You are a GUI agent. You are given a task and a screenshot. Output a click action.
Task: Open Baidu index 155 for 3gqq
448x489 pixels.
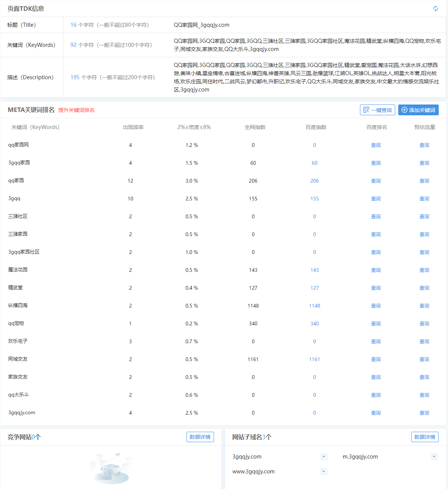point(315,199)
